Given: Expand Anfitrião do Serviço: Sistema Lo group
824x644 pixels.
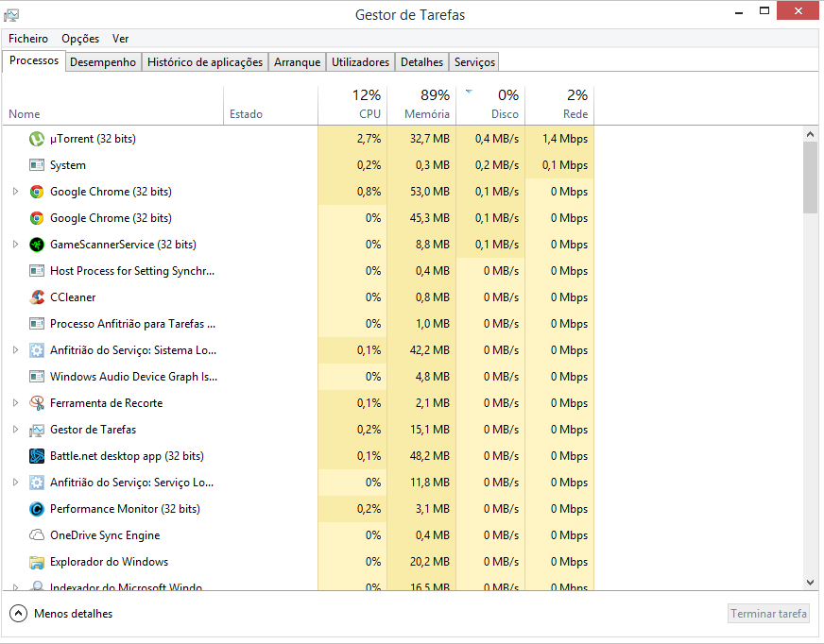Looking at the screenshot, I should pos(15,350).
